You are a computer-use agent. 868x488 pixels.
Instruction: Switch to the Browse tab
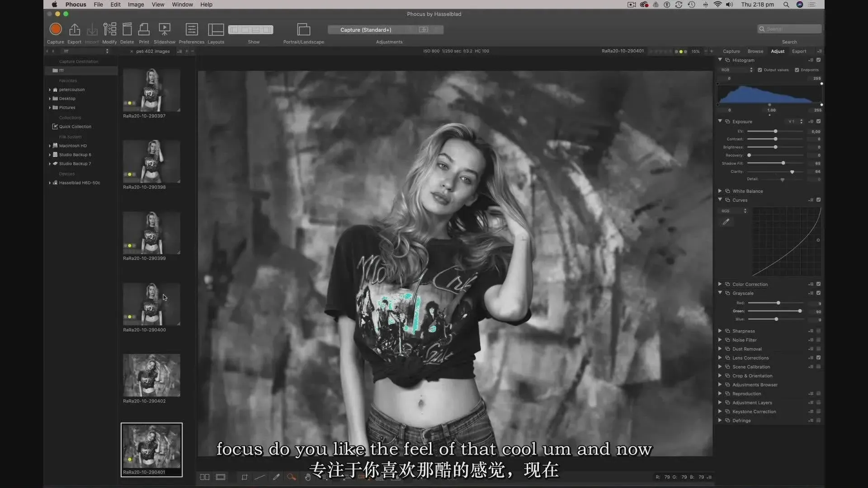755,52
